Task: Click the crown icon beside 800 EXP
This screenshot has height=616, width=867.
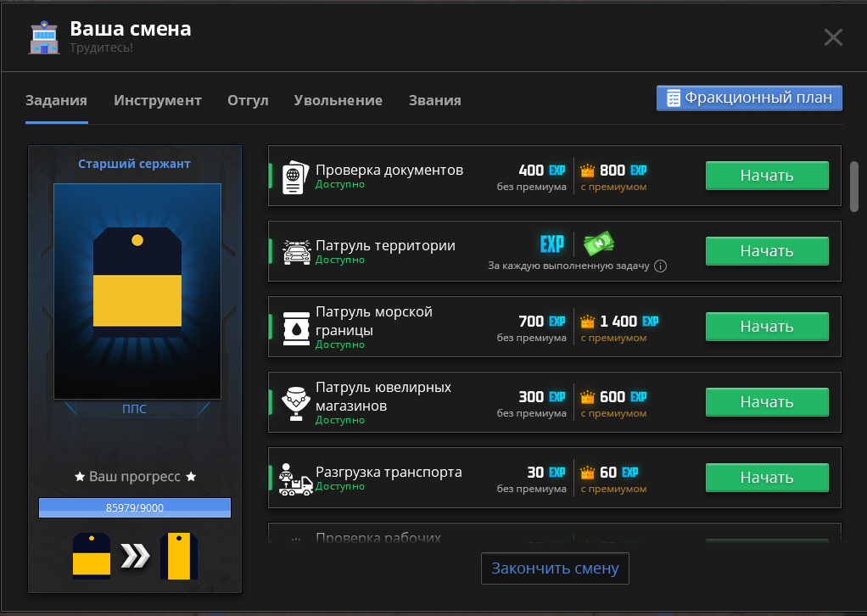Action: (587, 171)
